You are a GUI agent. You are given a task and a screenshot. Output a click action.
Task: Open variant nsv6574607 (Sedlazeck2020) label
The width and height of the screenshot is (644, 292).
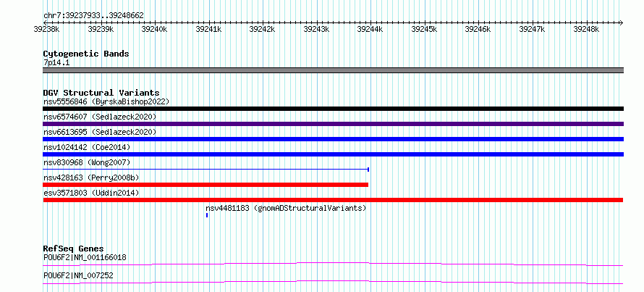click(x=100, y=117)
